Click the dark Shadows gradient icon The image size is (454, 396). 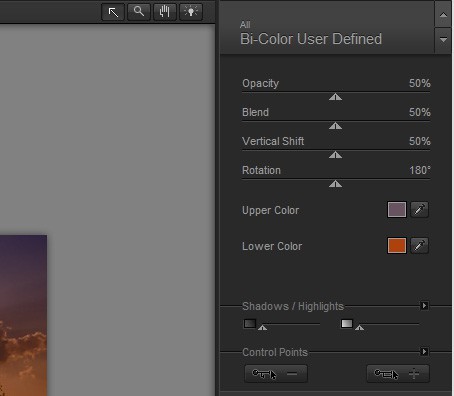pos(250,324)
